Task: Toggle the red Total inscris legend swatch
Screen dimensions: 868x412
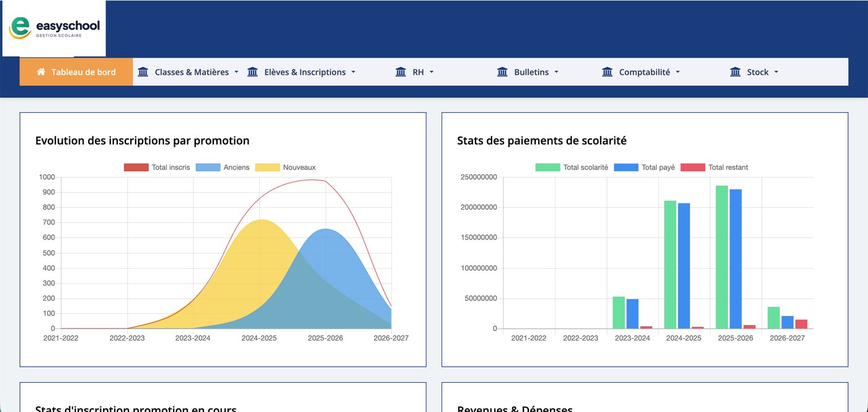Action: coord(136,168)
